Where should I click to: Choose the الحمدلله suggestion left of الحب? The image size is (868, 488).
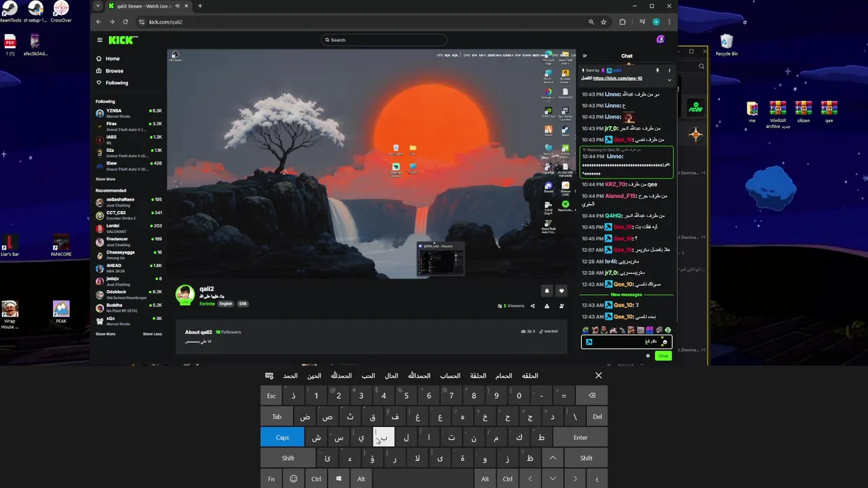click(341, 375)
